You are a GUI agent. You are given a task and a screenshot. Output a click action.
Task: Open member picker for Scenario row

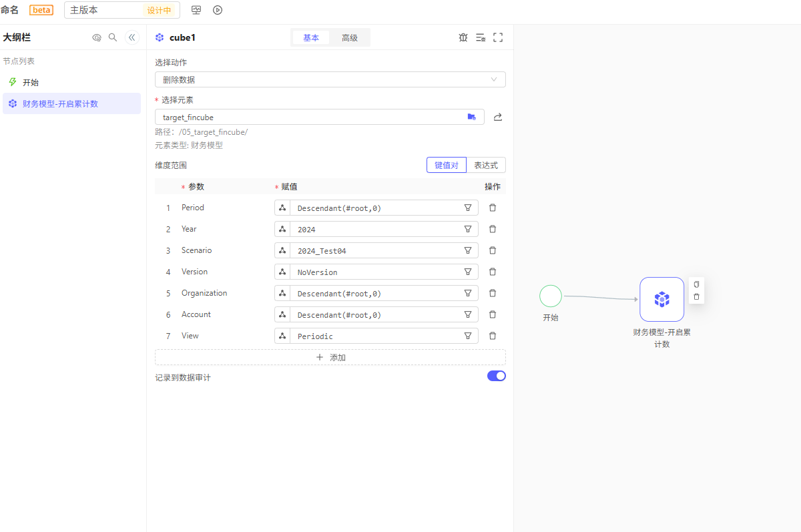[x=282, y=250]
